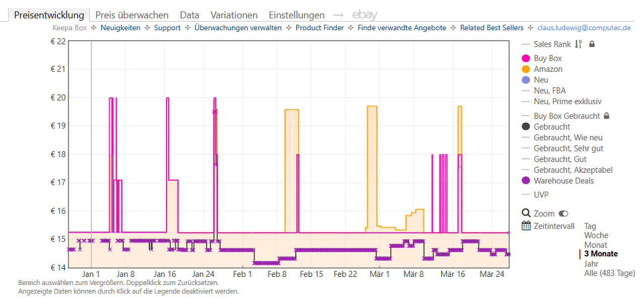The width and height of the screenshot is (644, 298).
Task: Toggle Buy Box Gebraucht legend entry
Action: (x=567, y=116)
